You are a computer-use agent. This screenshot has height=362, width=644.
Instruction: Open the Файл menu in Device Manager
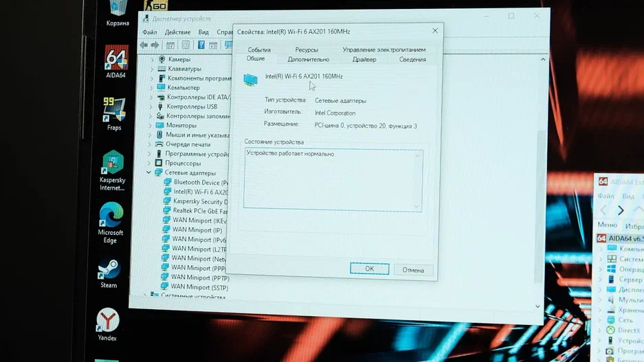(150, 32)
